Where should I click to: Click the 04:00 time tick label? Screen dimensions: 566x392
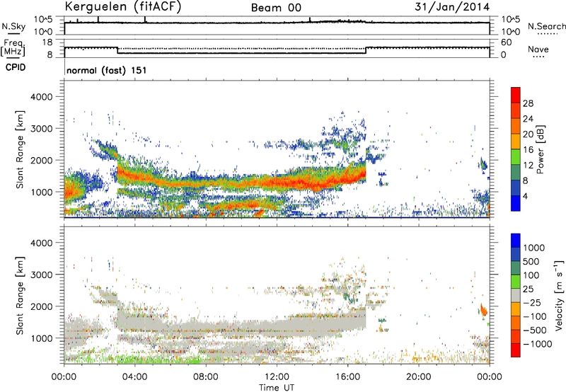pos(134,377)
